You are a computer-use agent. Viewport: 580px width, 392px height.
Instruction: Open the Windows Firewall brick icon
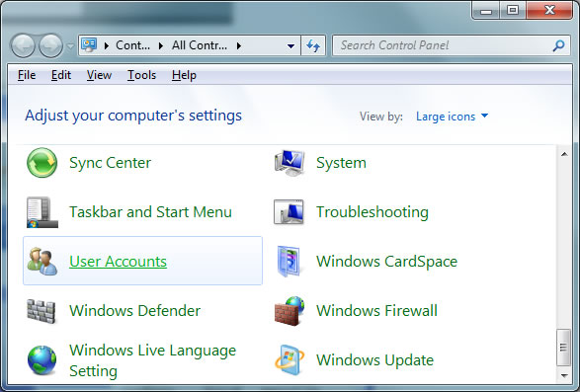290,311
